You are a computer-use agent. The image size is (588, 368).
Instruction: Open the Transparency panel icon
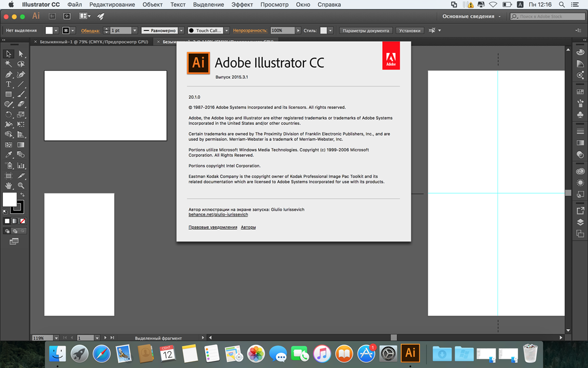click(580, 154)
